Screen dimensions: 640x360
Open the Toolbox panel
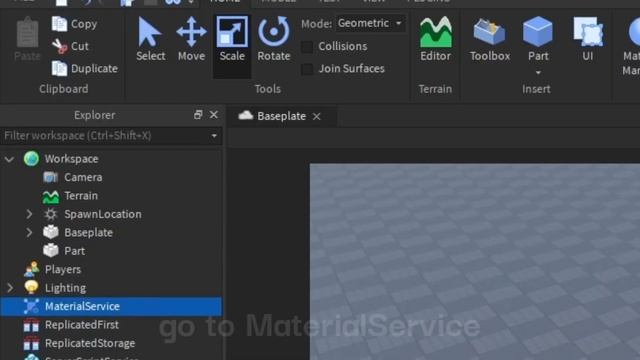pos(489,40)
